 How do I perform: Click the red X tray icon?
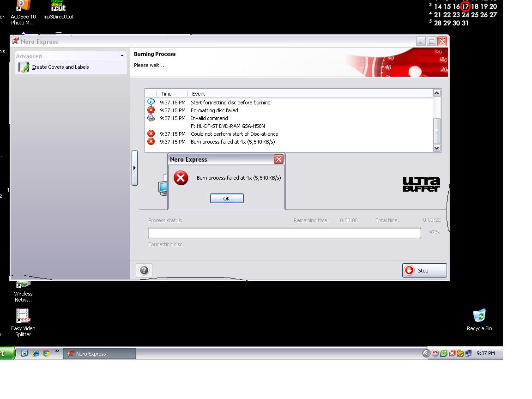click(x=452, y=354)
